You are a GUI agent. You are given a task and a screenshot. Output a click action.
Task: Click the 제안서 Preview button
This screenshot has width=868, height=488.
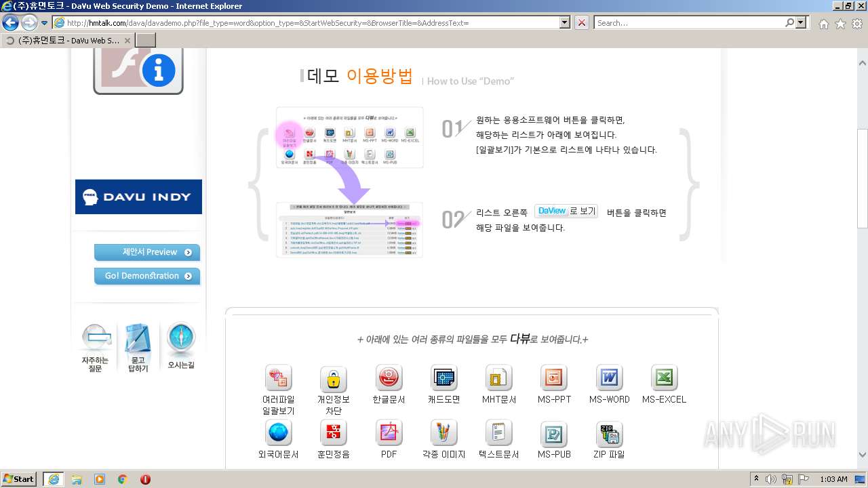pyautogui.click(x=147, y=252)
